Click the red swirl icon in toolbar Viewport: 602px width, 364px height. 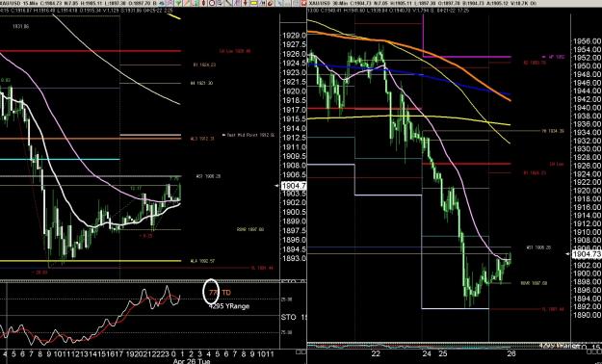pyautogui.click(x=270, y=3)
